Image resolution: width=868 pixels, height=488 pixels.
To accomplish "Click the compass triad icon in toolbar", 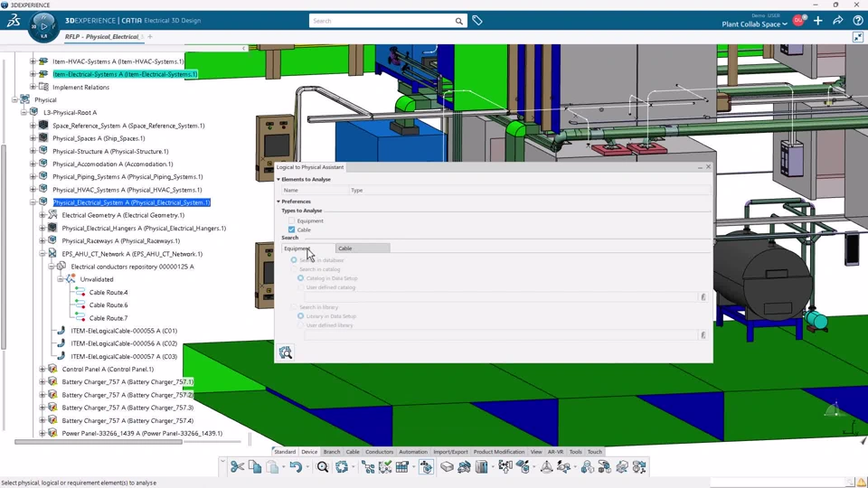I will (x=546, y=467).
